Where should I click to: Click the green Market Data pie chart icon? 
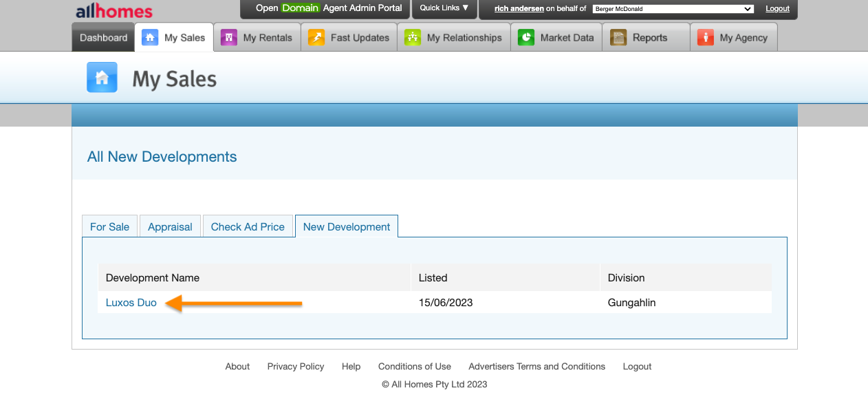[526, 38]
